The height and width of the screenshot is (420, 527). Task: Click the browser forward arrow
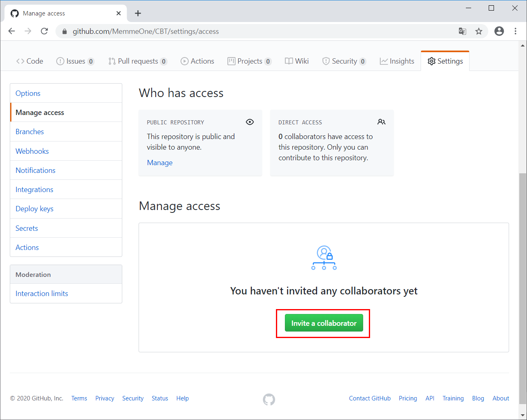point(28,31)
